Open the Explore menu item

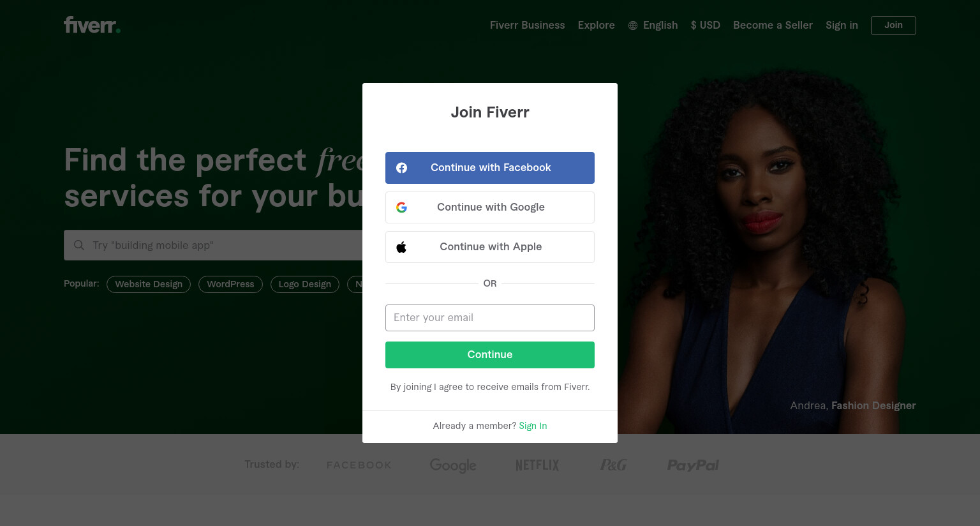(597, 26)
